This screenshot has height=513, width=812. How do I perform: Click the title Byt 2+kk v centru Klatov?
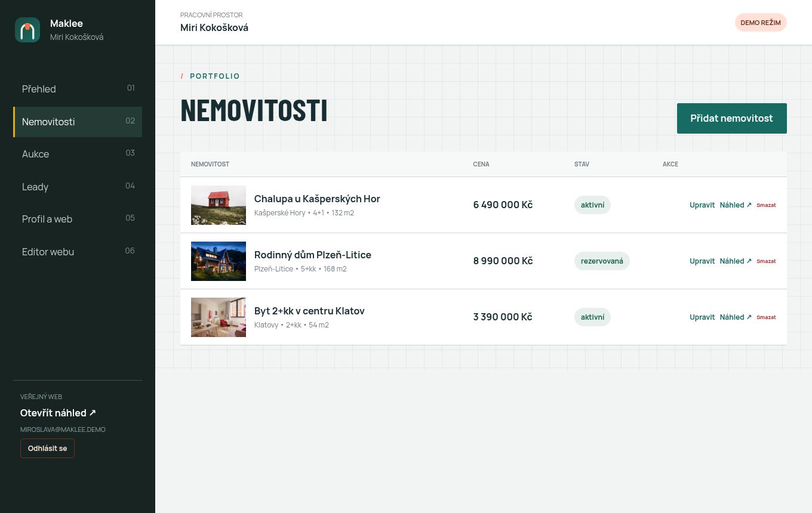309,311
